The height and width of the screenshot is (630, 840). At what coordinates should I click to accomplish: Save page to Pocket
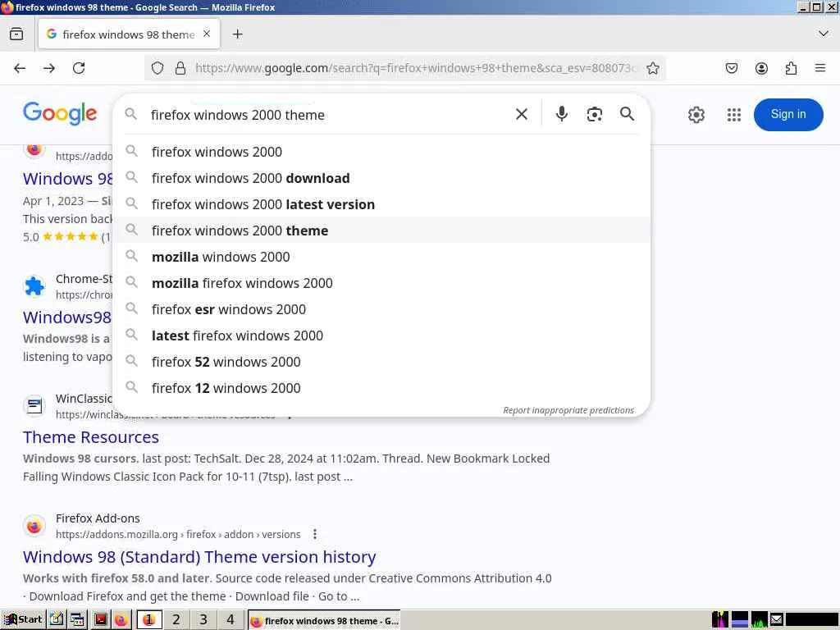pos(732,68)
